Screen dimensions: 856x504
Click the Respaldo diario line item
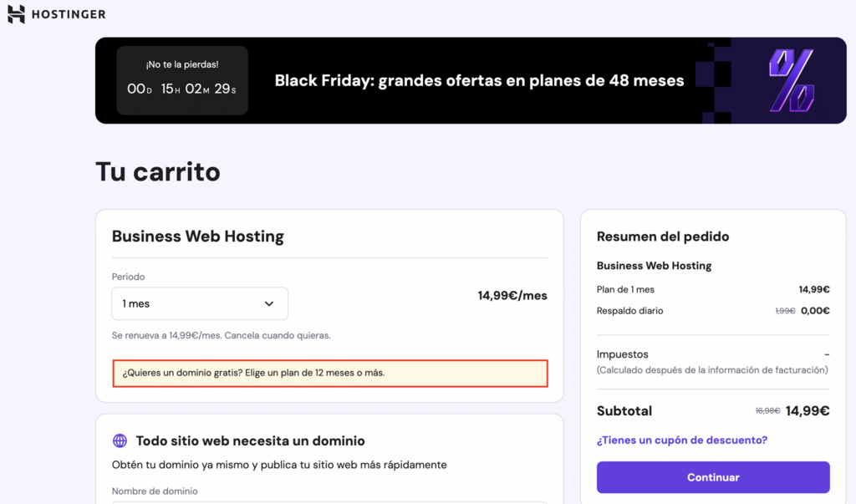point(629,311)
